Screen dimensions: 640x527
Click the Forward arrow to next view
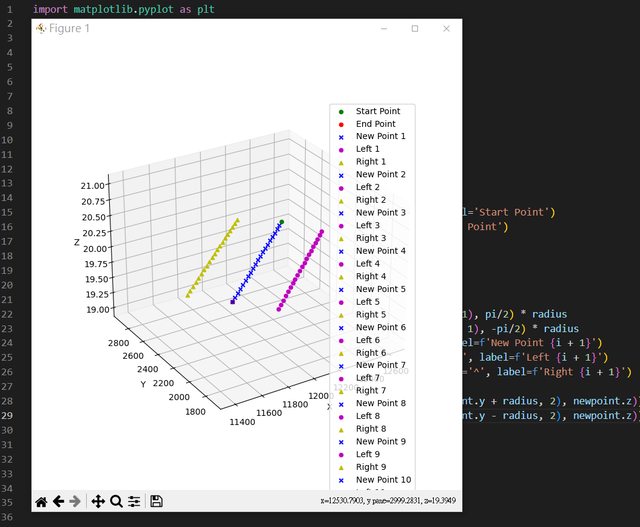(76, 501)
